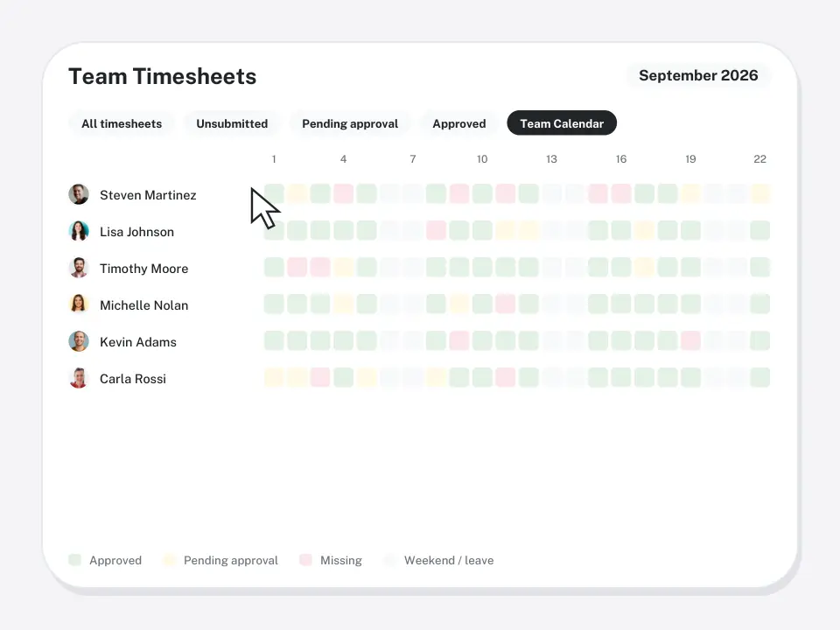The width and height of the screenshot is (840, 630).
Task: Open Kevin Adams's weekend cell on day 6
Action: click(x=389, y=340)
